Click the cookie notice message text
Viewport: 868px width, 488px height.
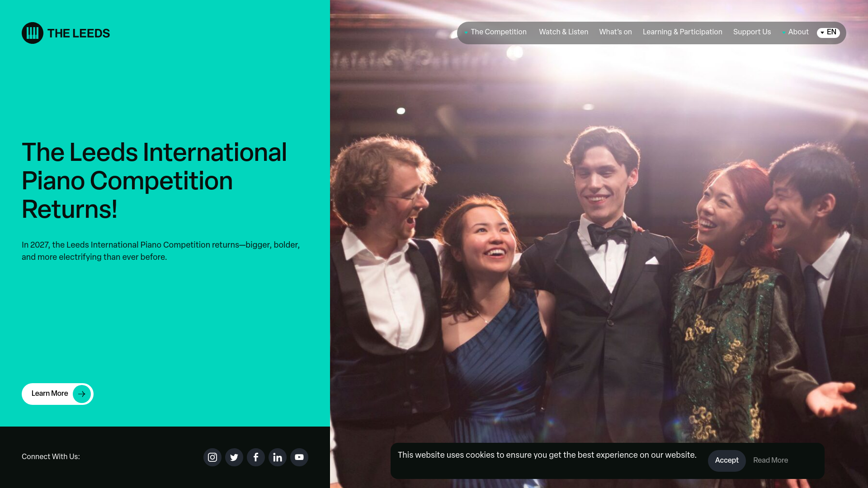coord(547,455)
